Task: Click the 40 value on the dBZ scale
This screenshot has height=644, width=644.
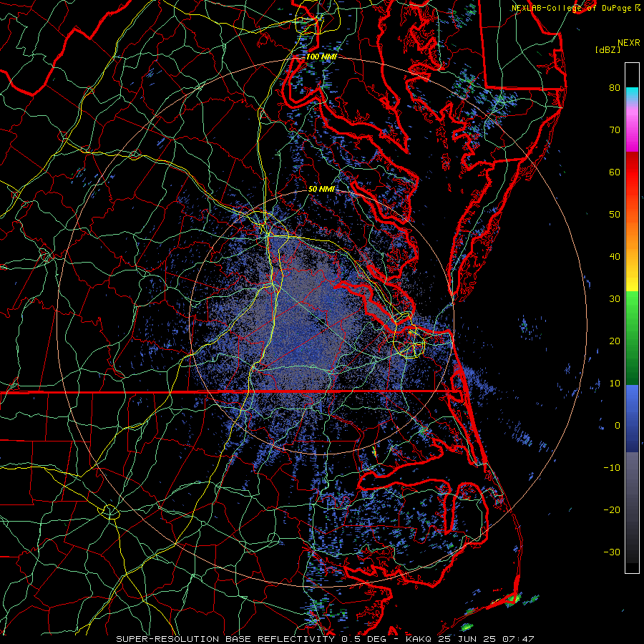Action: [x=615, y=257]
